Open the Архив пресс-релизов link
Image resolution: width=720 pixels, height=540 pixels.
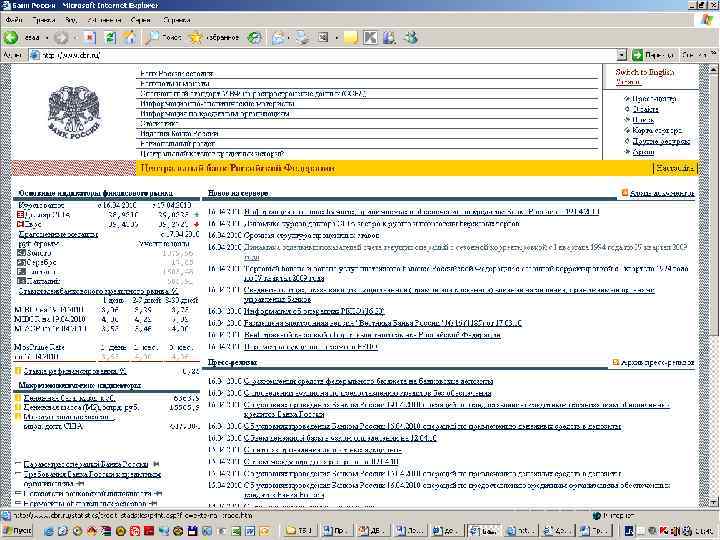pyautogui.click(x=657, y=363)
